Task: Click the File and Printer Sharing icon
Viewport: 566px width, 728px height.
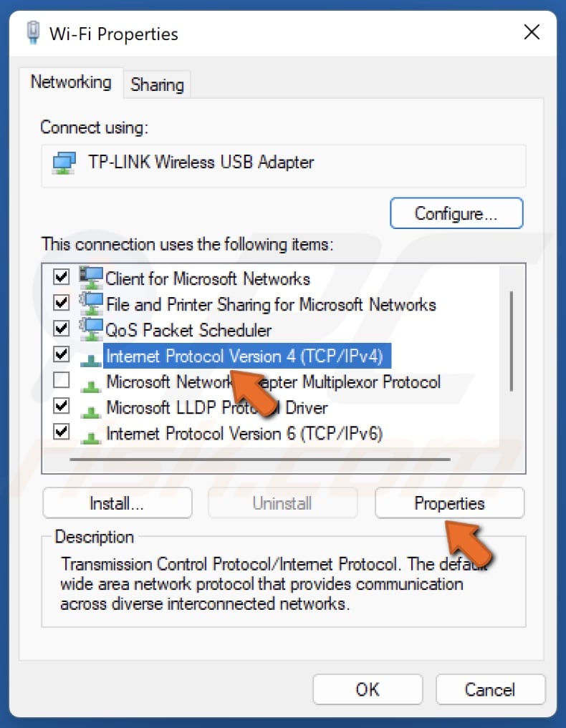Action: click(92, 304)
